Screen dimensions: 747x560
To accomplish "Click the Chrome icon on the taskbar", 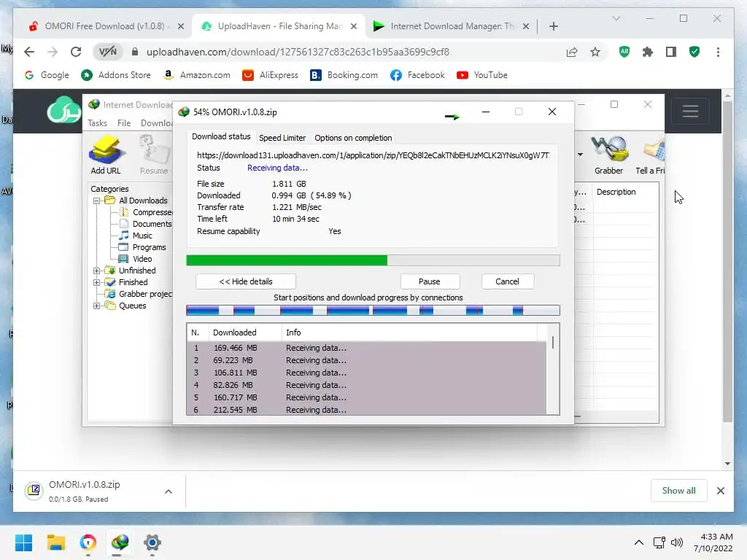I will coord(88,542).
